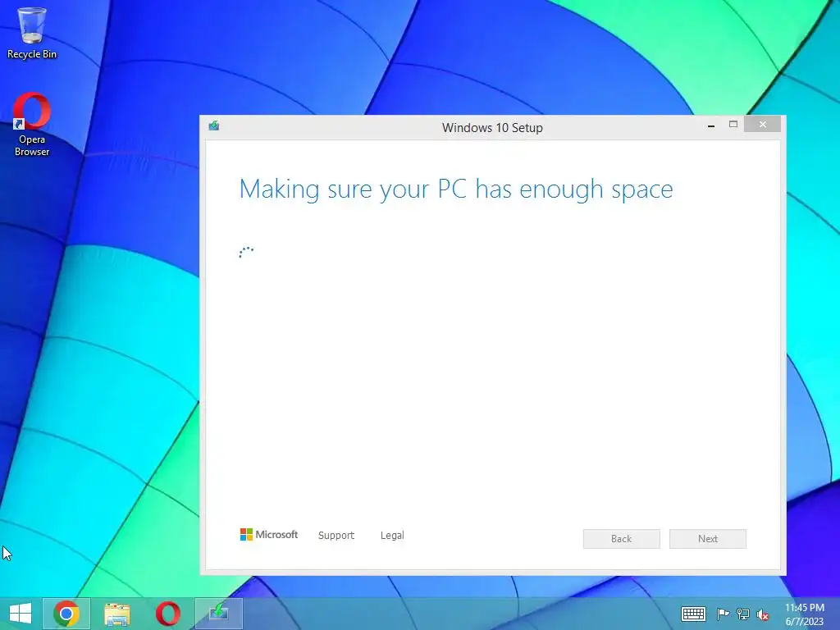
Task: Click the Next button
Action: coord(708,539)
